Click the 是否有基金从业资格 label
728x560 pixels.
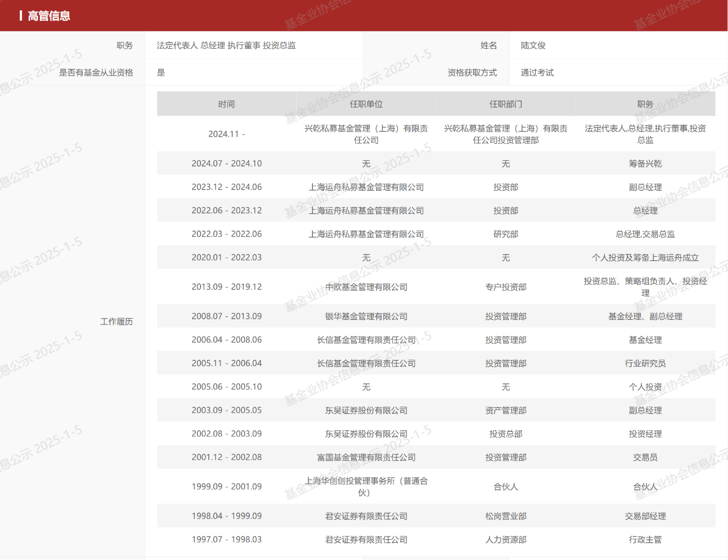[96, 72]
